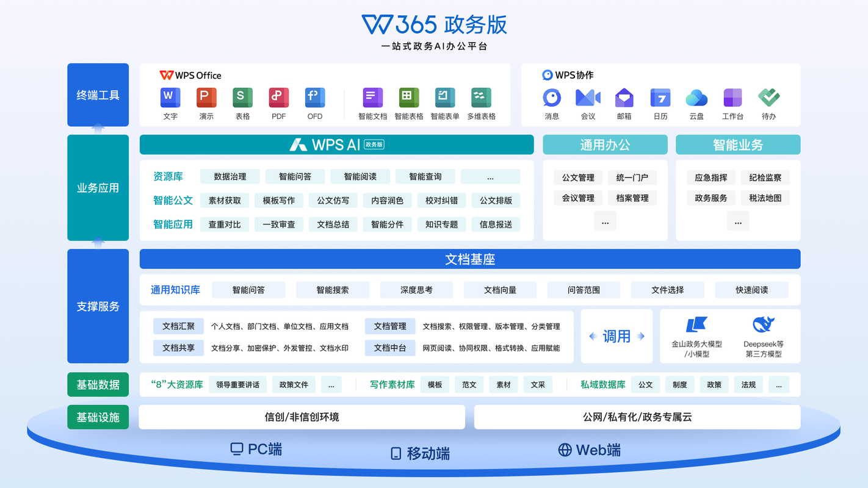This screenshot has height=488, width=868.
Task: Select the green 基础设施 label
Action: [x=98, y=417]
